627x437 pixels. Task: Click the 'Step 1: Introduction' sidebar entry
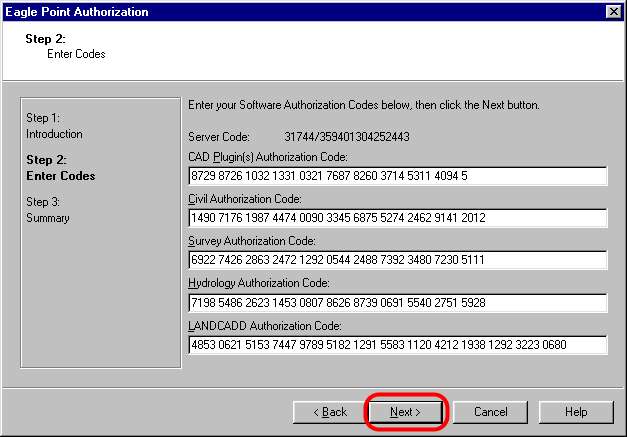(x=54, y=126)
